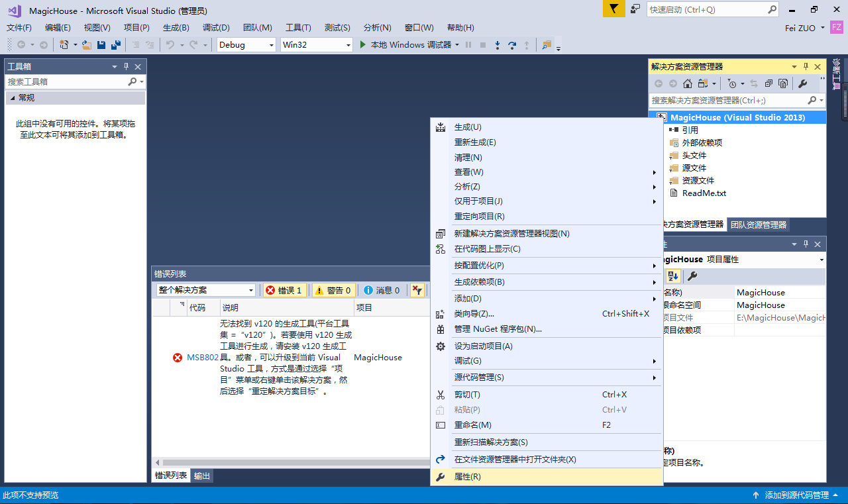Open the 生成(B) menu in menu bar
848x504 pixels.
tap(176, 27)
